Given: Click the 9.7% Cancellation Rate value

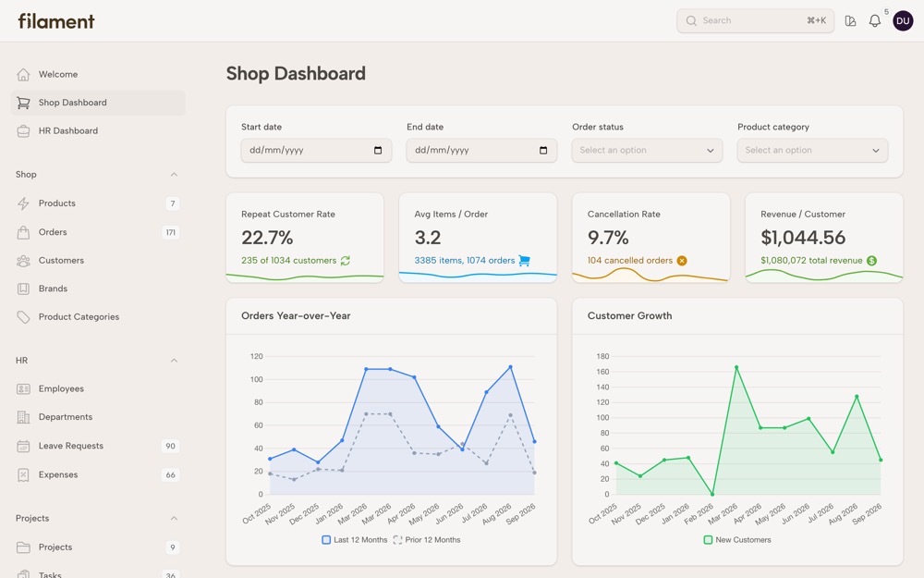Looking at the screenshot, I should 608,238.
